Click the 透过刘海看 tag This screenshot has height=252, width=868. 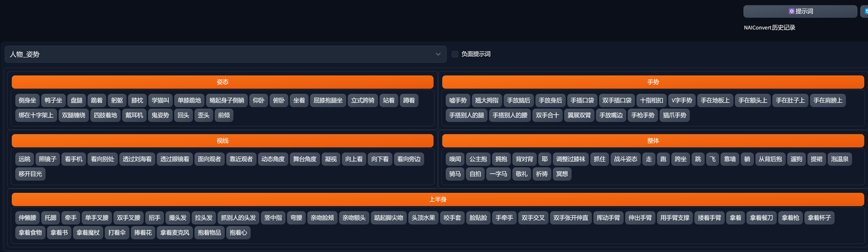tap(137, 159)
